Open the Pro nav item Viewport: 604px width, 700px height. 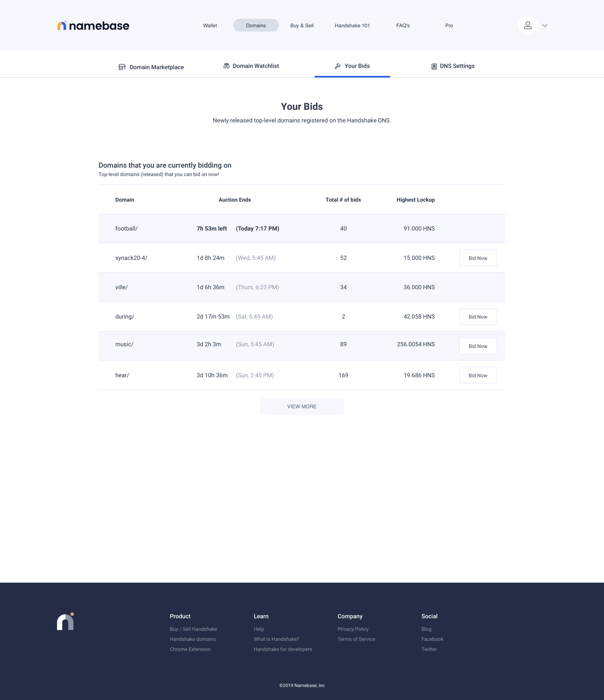point(449,25)
